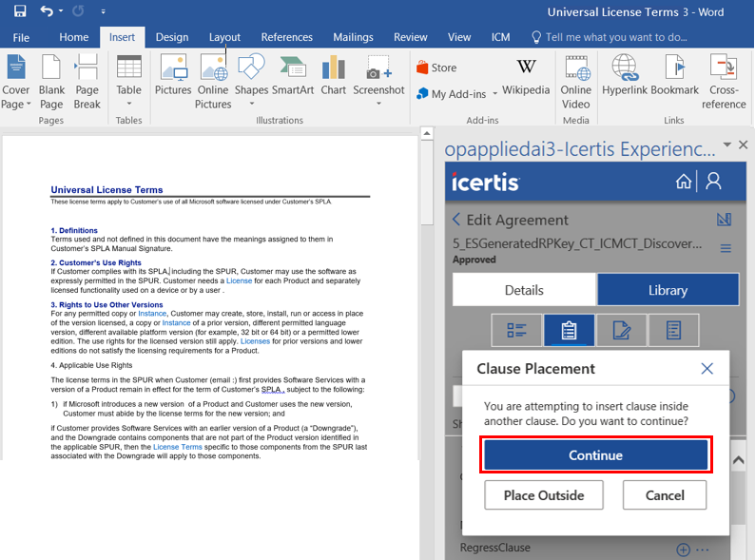The height and width of the screenshot is (560, 755).
Task: Insert a Cover Page
Action: click(x=16, y=82)
